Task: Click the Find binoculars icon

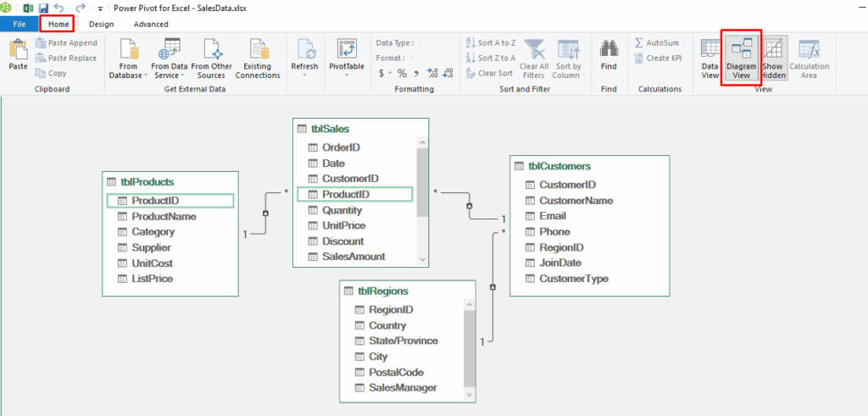Action: [x=609, y=51]
